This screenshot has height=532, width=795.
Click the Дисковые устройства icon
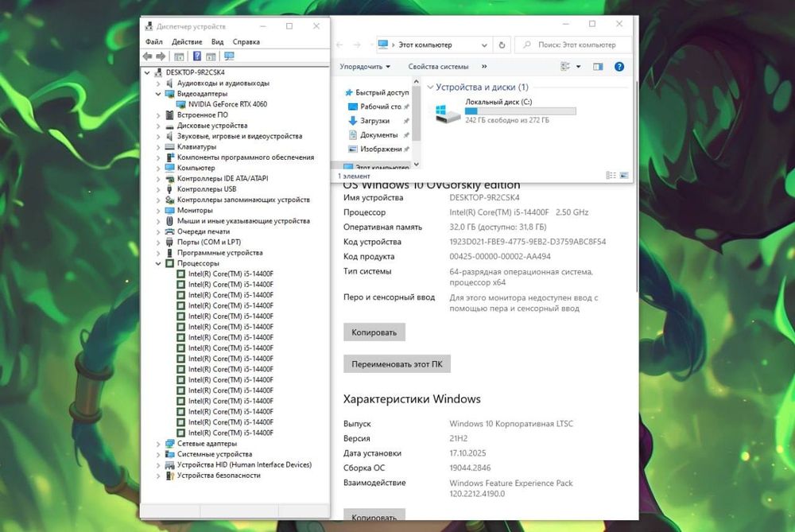point(169,126)
